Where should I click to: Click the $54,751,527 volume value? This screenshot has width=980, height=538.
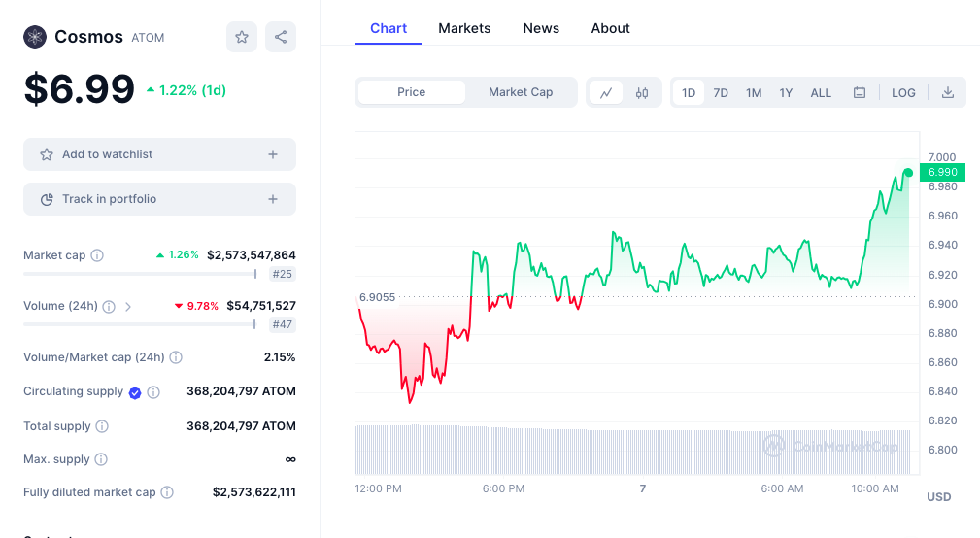pos(261,306)
